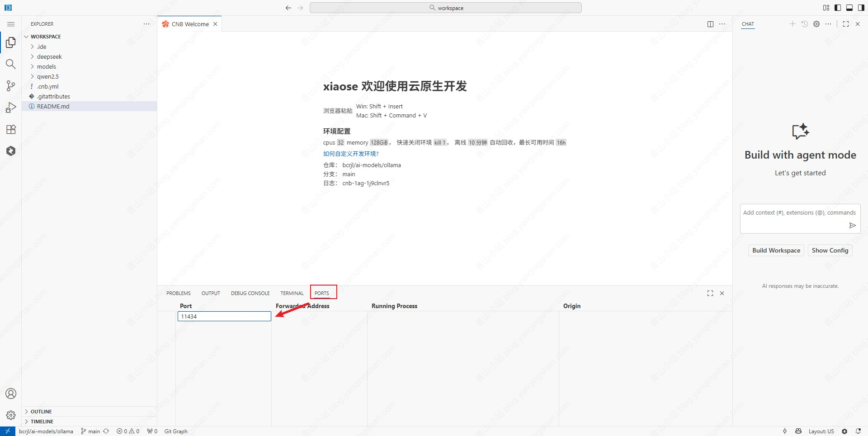
Task: Open the Accounts icon in activity bar
Action: click(10, 394)
